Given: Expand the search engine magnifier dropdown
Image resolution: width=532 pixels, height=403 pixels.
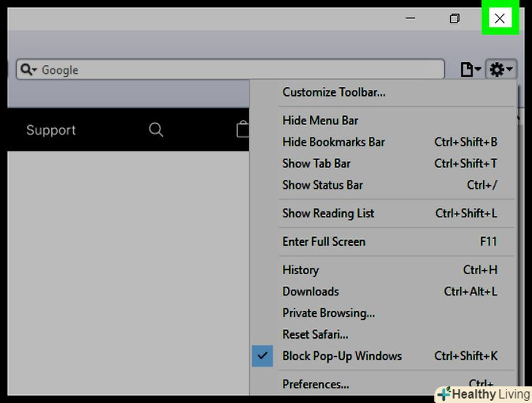Looking at the screenshot, I should pyautogui.click(x=29, y=69).
